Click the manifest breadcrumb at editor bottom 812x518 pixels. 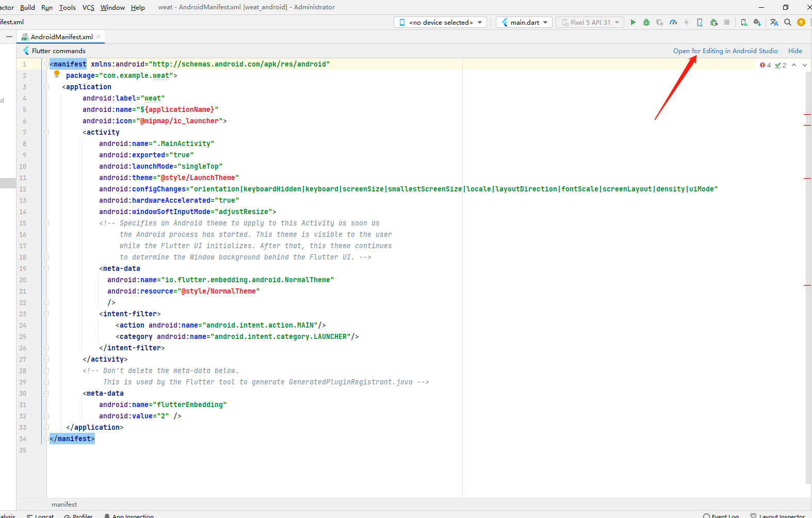tap(64, 504)
